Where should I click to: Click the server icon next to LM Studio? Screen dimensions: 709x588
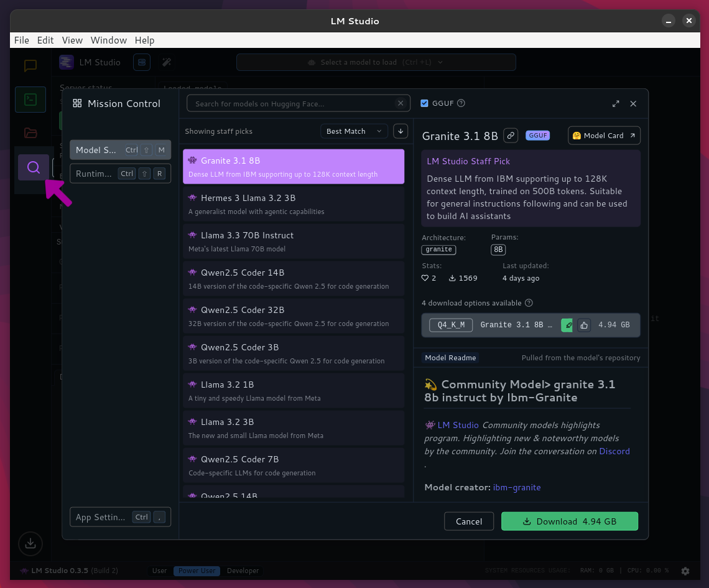coord(142,62)
